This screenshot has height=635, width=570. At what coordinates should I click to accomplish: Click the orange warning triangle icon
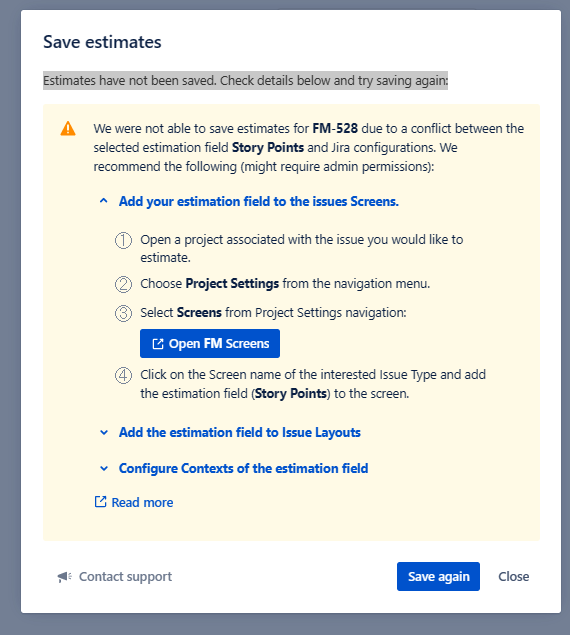68,129
